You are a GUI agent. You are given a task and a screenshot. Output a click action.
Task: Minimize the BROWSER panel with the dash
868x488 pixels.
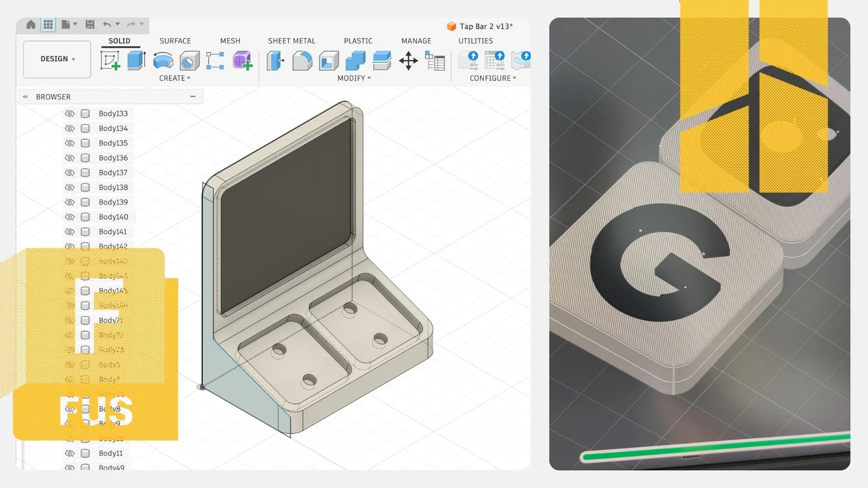pos(193,97)
